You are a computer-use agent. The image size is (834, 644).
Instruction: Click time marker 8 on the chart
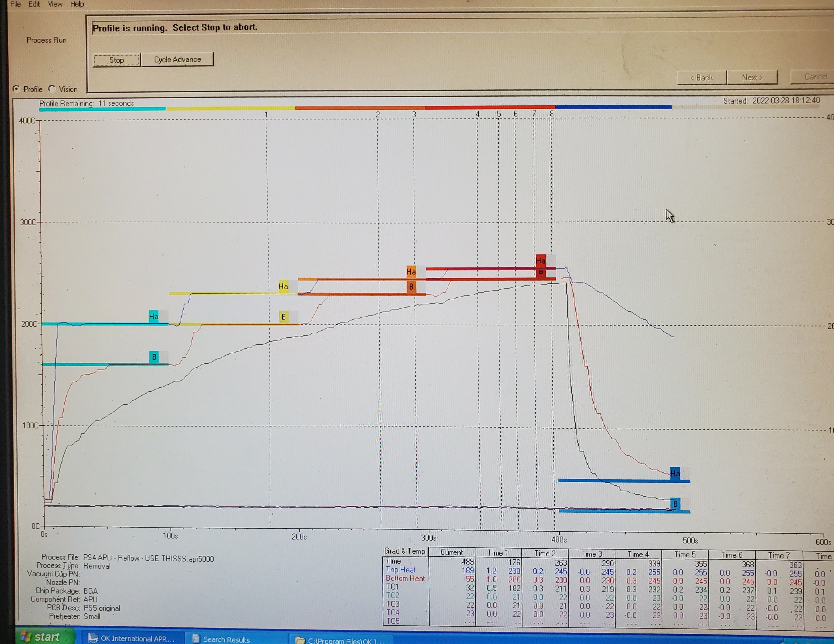[x=551, y=113]
